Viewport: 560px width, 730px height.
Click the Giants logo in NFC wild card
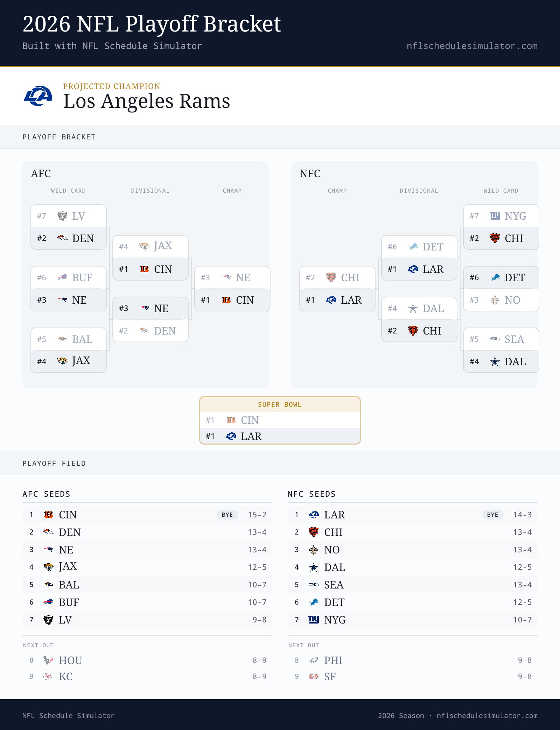coord(495,216)
